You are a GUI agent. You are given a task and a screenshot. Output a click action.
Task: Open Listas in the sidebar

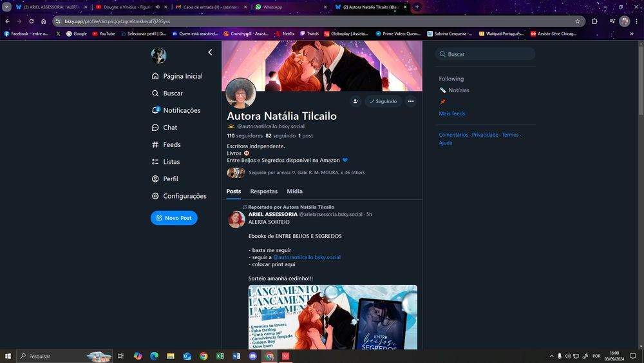pyautogui.click(x=166, y=162)
